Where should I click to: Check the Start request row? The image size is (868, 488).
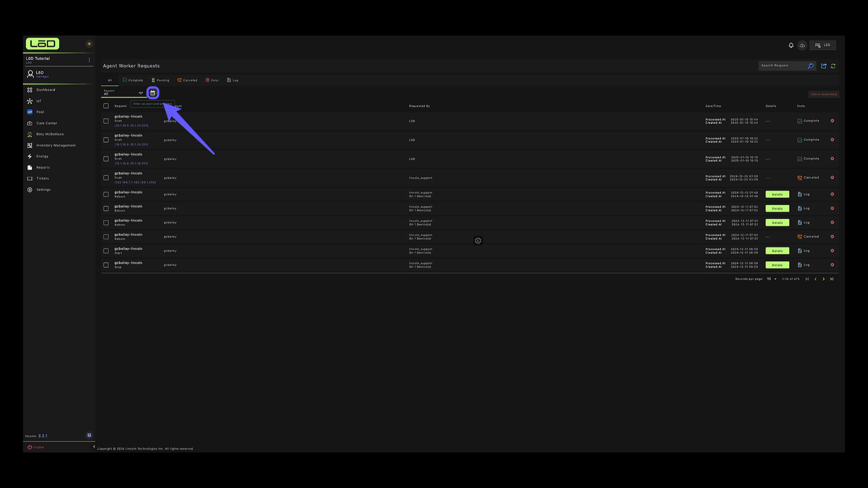(x=106, y=251)
